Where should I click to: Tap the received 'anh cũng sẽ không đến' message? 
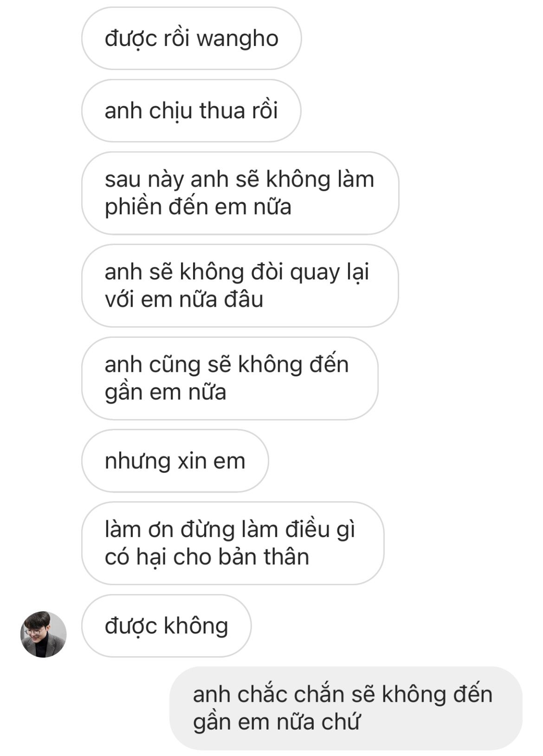[x=230, y=378]
